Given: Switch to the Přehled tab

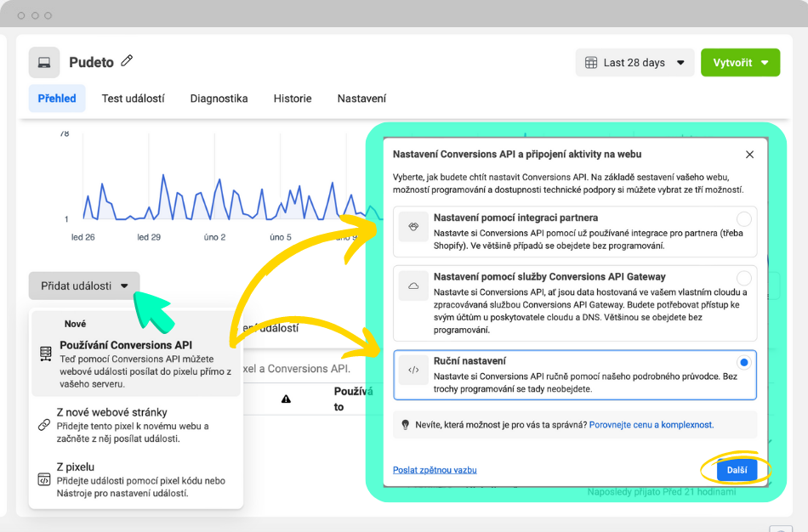Looking at the screenshot, I should (x=57, y=99).
